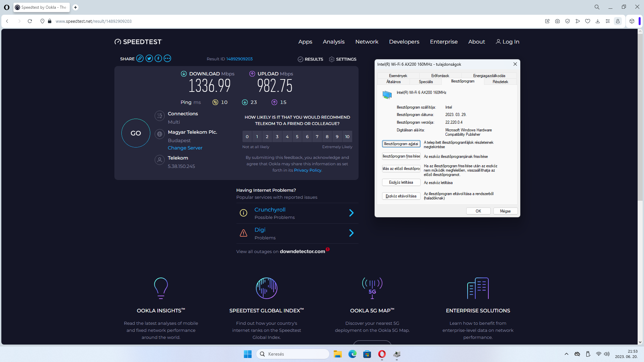Open the Privacy Policy link

tap(308, 170)
